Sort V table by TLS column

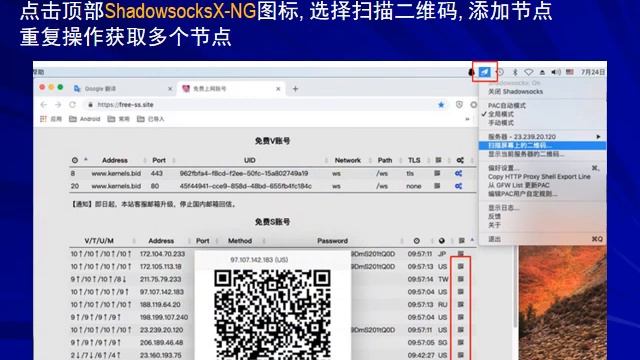(x=414, y=160)
